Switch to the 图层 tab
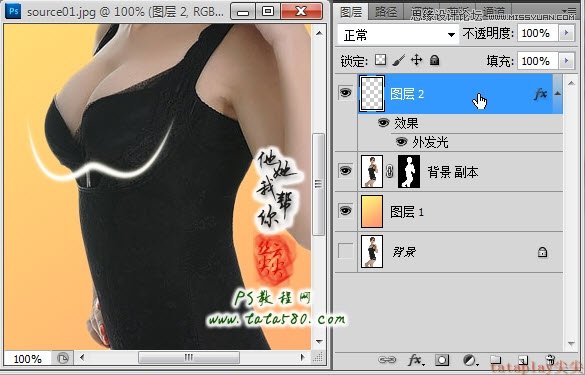This screenshot has width=585, height=375. click(x=351, y=12)
